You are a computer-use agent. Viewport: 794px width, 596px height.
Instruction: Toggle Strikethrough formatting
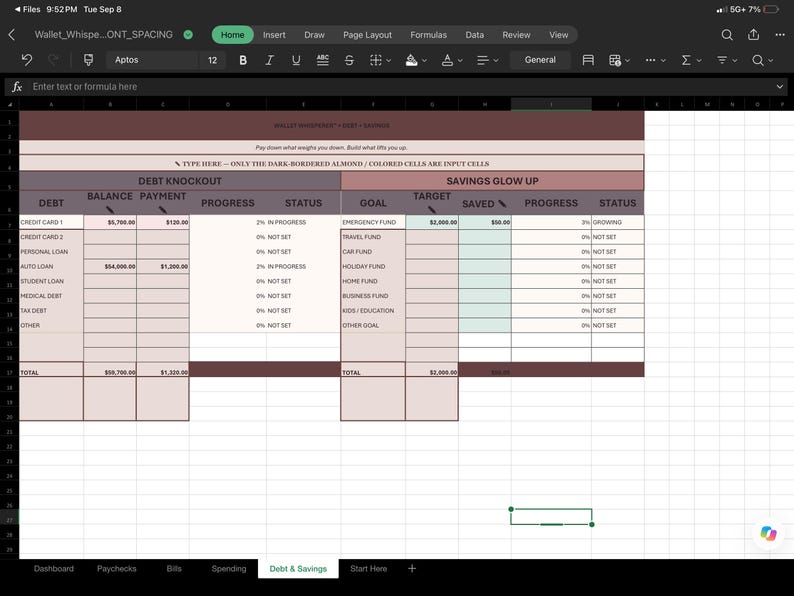349,60
